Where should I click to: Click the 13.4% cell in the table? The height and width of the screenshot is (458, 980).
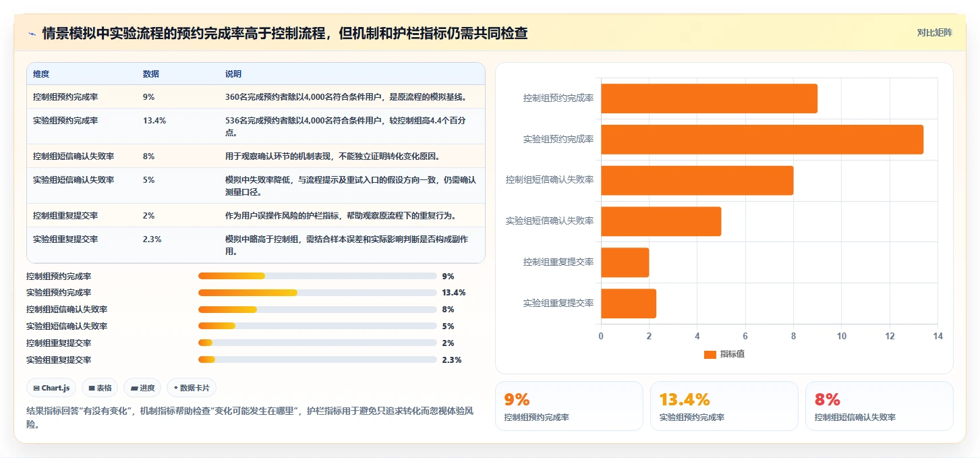pyautogui.click(x=154, y=121)
